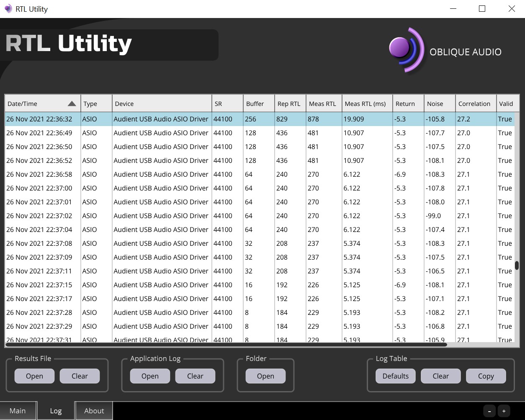
Task: Click the horizontal scrollbar of log table
Action: pyautogui.click(x=226, y=345)
